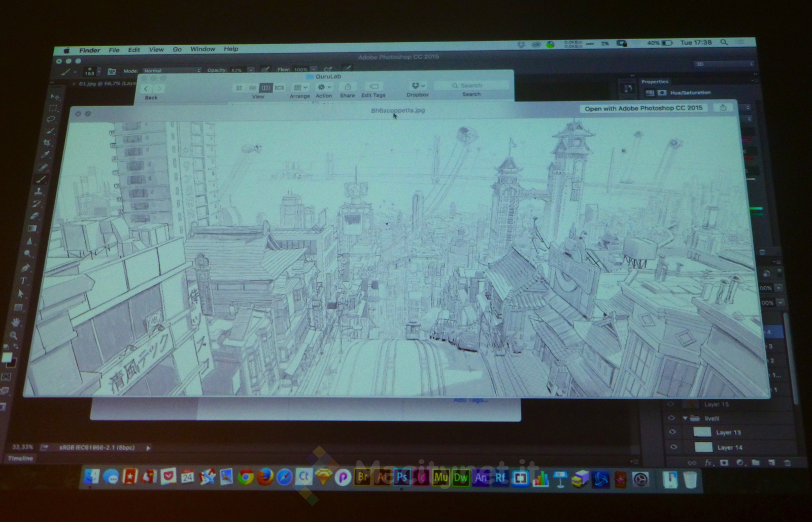Screen dimensions: 812x522
Task: Select the Horizontal Type tool
Action: point(23,280)
